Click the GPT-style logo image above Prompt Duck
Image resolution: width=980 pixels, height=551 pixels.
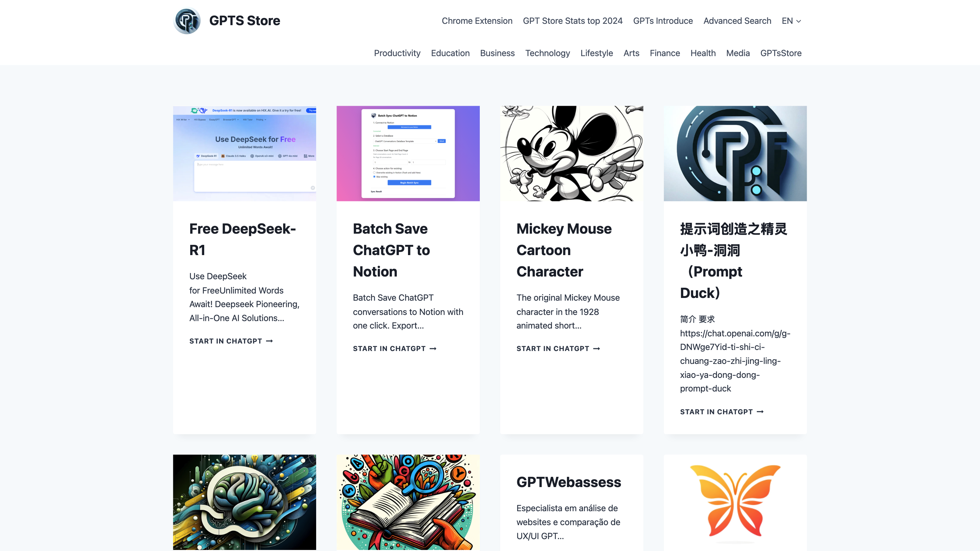(734, 153)
